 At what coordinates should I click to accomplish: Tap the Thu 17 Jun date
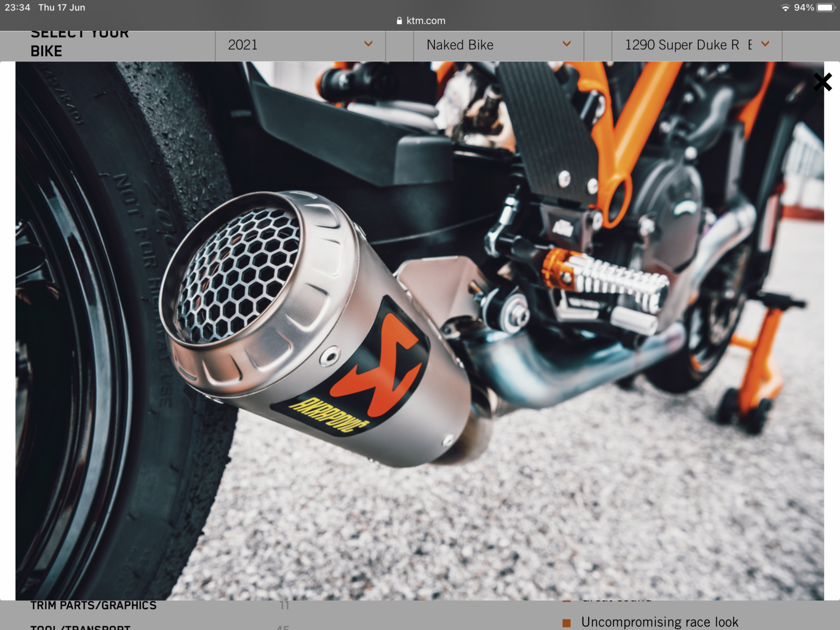click(61, 7)
